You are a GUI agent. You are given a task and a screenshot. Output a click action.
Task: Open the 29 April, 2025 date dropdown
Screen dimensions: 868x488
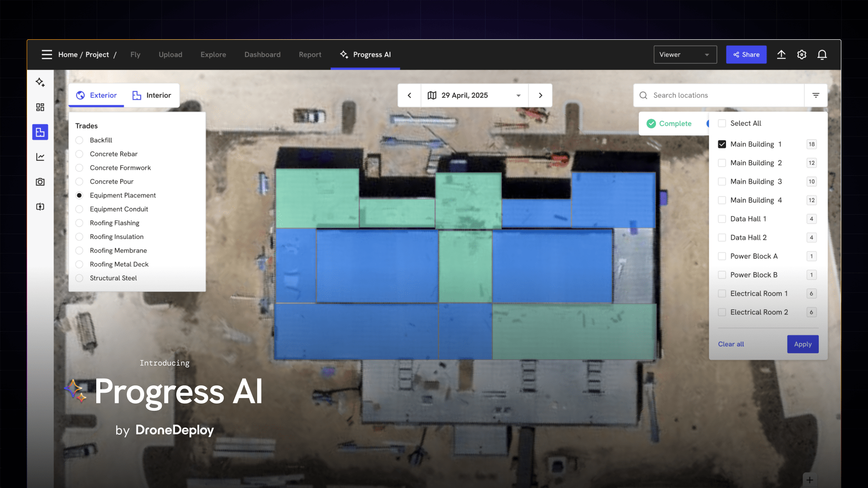coord(474,95)
